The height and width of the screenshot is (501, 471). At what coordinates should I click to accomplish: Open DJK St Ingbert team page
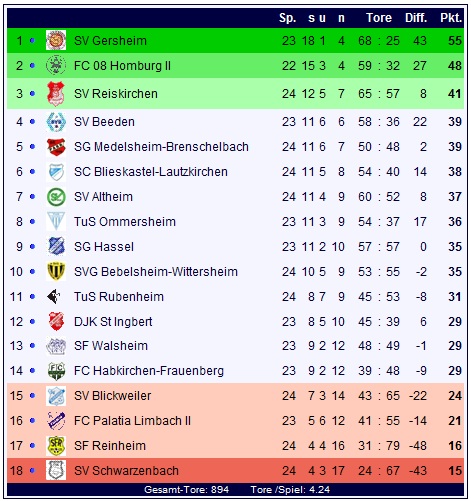[113, 322]
